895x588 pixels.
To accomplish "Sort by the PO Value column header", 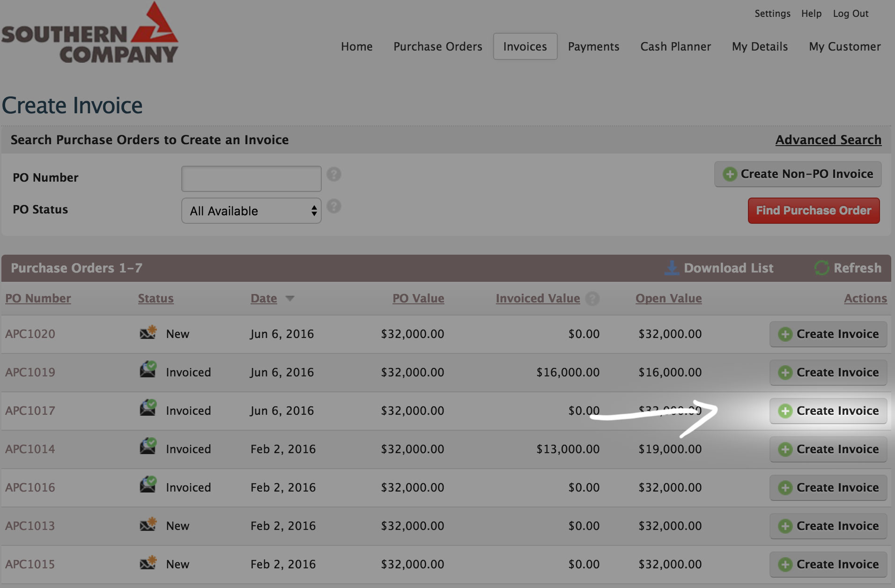I will [418, 299].
